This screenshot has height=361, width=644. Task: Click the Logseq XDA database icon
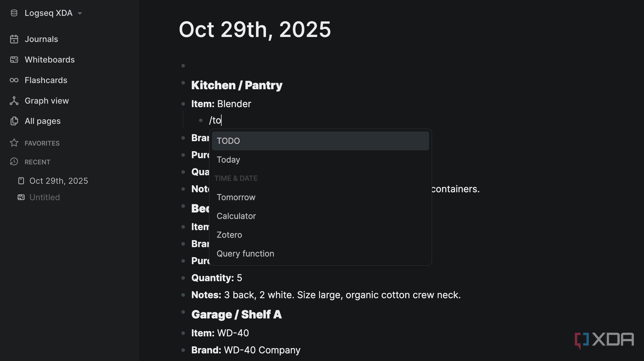tap(14, 13)
